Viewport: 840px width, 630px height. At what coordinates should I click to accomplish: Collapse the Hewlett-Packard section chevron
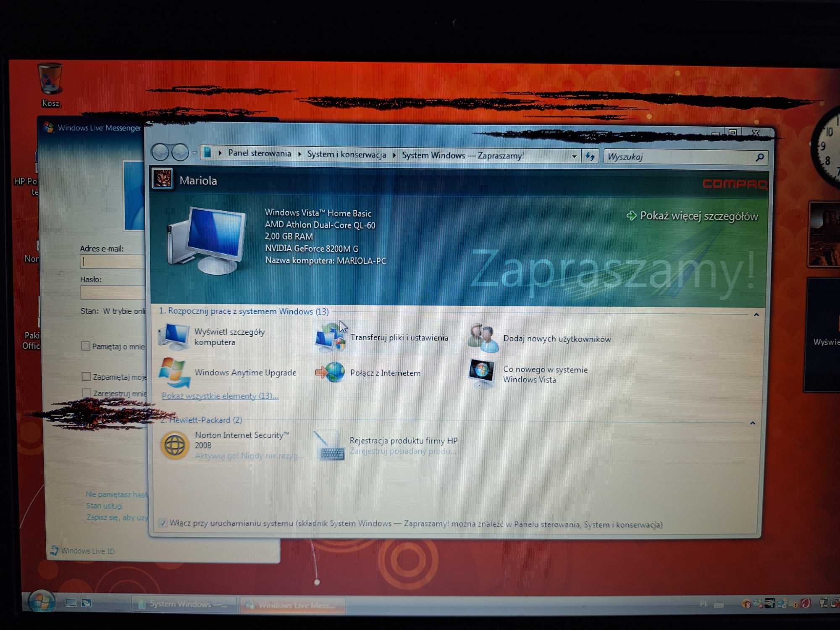(752, 423)
